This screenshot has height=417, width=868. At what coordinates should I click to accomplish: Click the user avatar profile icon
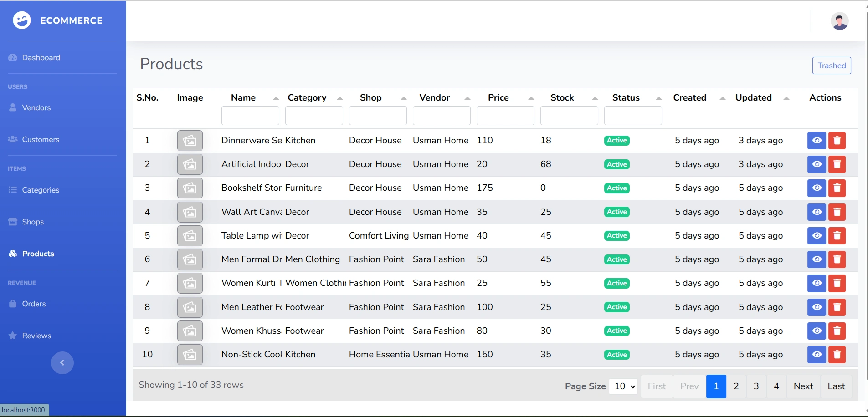point(839,21)
